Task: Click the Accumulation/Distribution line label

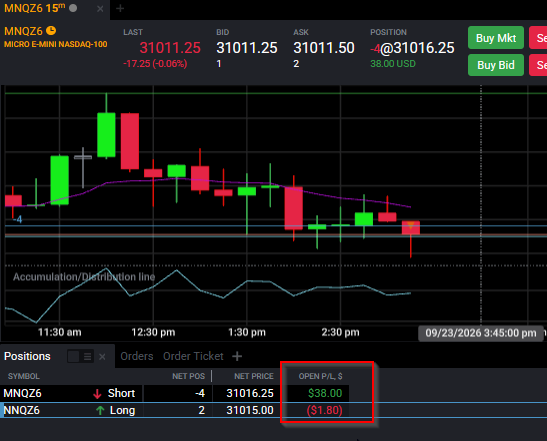Action: click(x=84, y=277)
